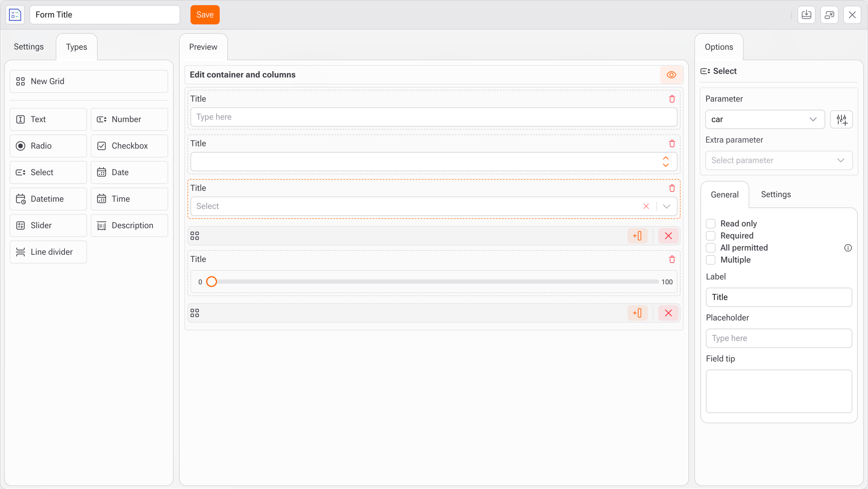Expand the Extra parameter dropdown

(x=778, y=161)
